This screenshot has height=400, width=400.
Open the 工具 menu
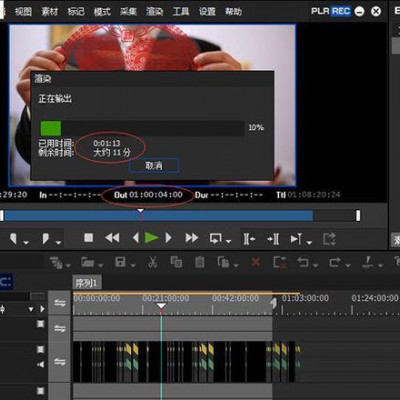point(181,12)
